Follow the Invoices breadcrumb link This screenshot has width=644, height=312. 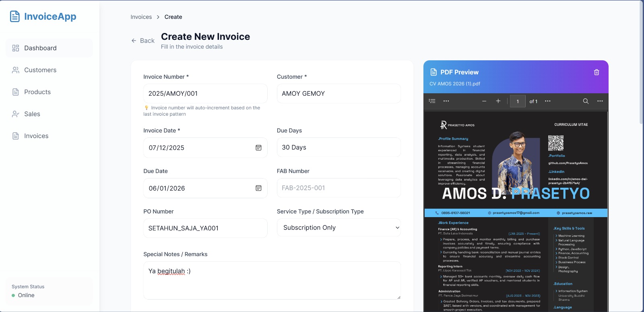click(x=141, y=17)
